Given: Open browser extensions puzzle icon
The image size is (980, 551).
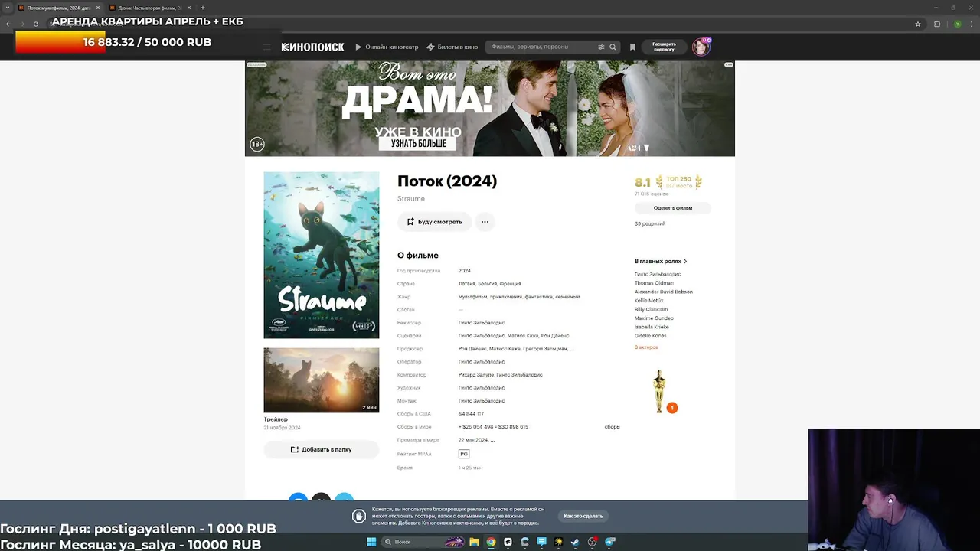Looking at the screenshot, I should (937, 24).
